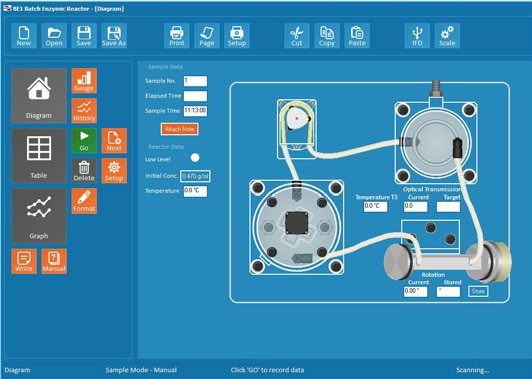Delete the sample with the trash icon
Screen dimensions: 532x379
pyautogui.click(x=84, y=171)
